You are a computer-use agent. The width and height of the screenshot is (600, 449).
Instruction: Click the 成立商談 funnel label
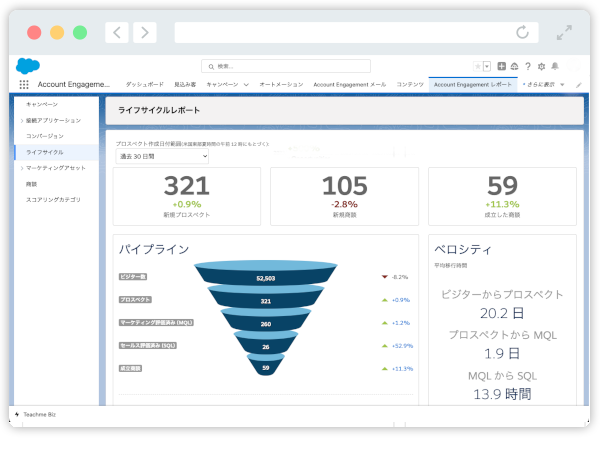(130, 369)
